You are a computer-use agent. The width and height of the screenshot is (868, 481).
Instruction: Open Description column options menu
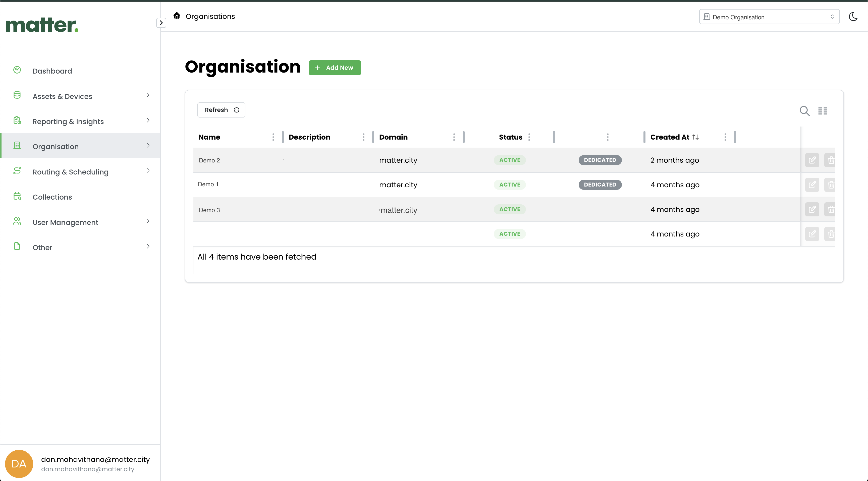363,137
